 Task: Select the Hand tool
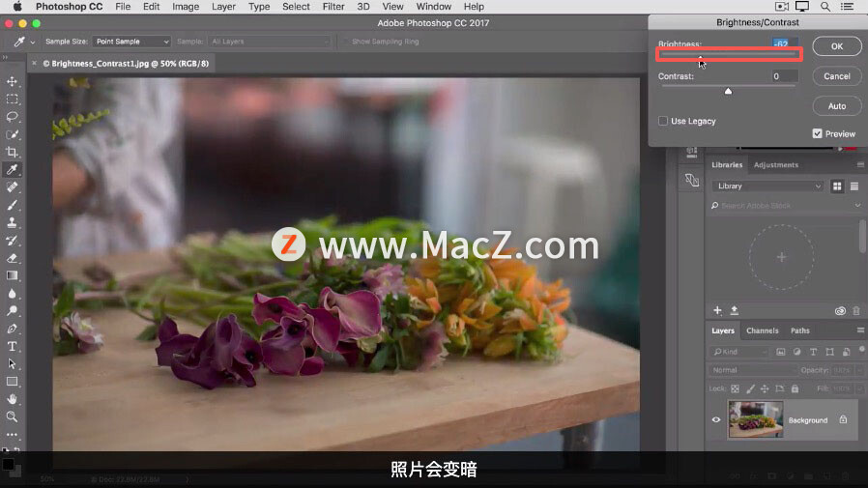12,399
